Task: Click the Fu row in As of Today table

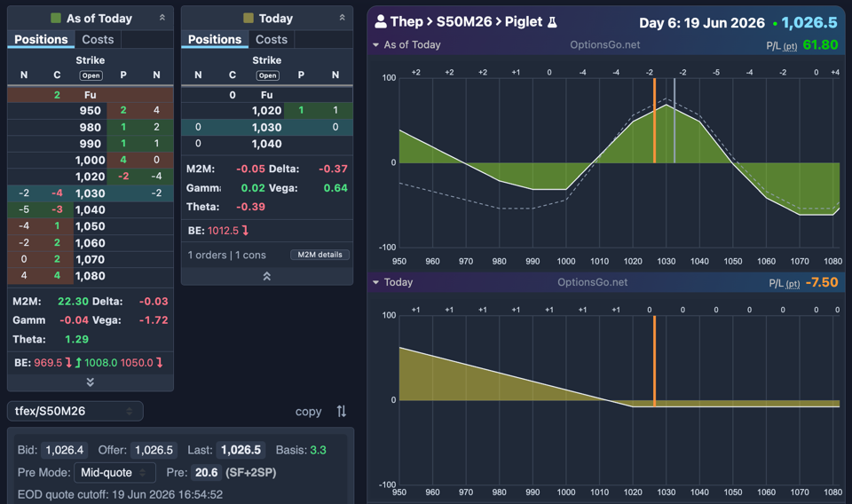Action: (x=91, y=94)
